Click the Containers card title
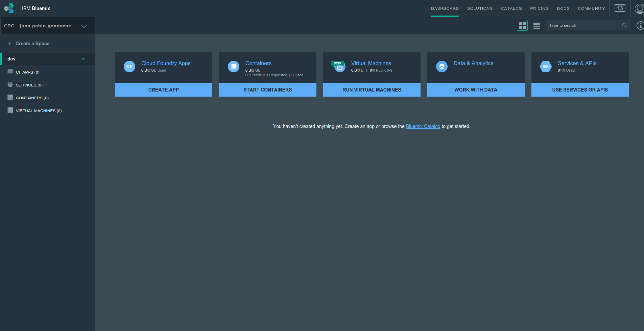Image resolution: width=644 pixels, height=331 pixels. click(x=258, y=63)
